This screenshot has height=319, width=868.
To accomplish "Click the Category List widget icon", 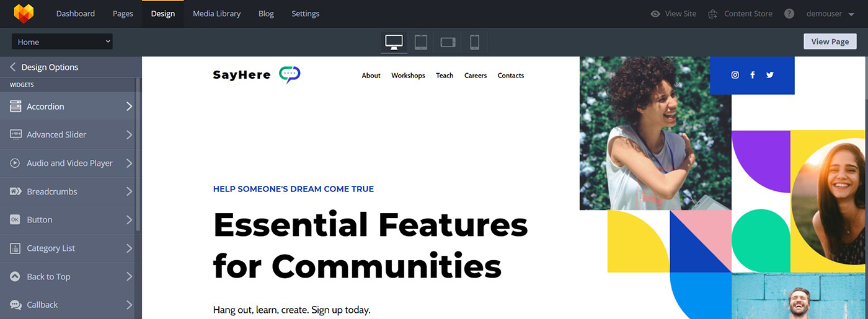I will (x=15, y=248).
